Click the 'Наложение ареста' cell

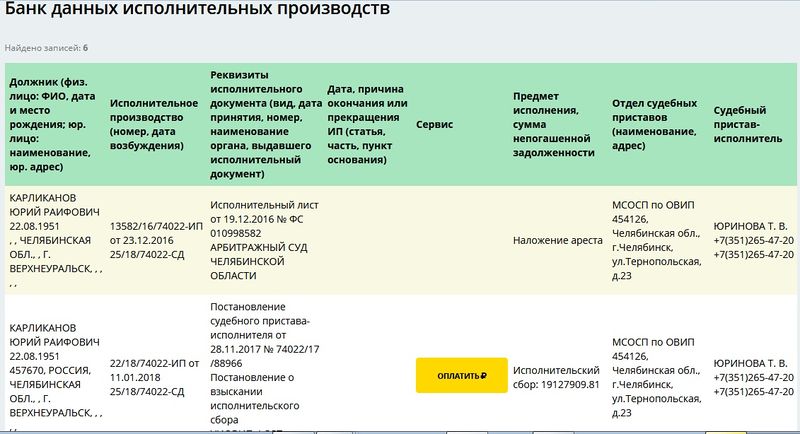tap(558, 240)
